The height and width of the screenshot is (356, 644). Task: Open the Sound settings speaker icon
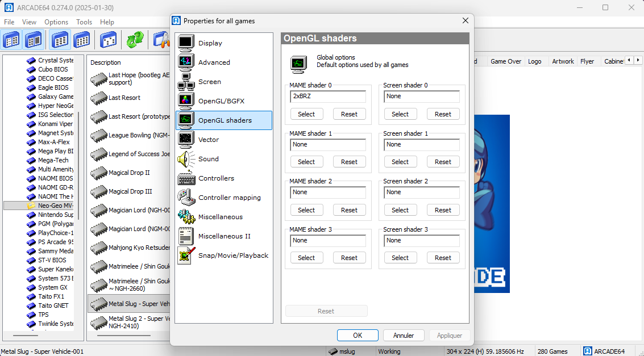pyautogui.click(x=186, y=159)
